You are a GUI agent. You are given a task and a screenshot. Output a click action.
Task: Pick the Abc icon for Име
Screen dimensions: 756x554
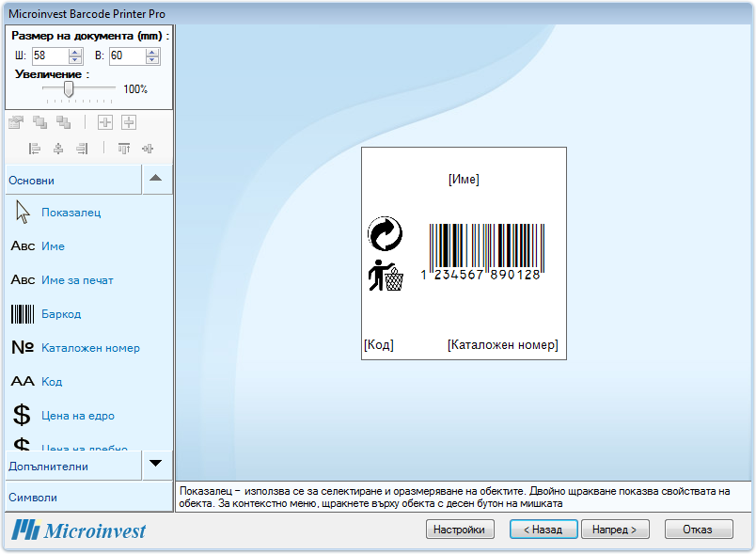click(x=23, y=245)
